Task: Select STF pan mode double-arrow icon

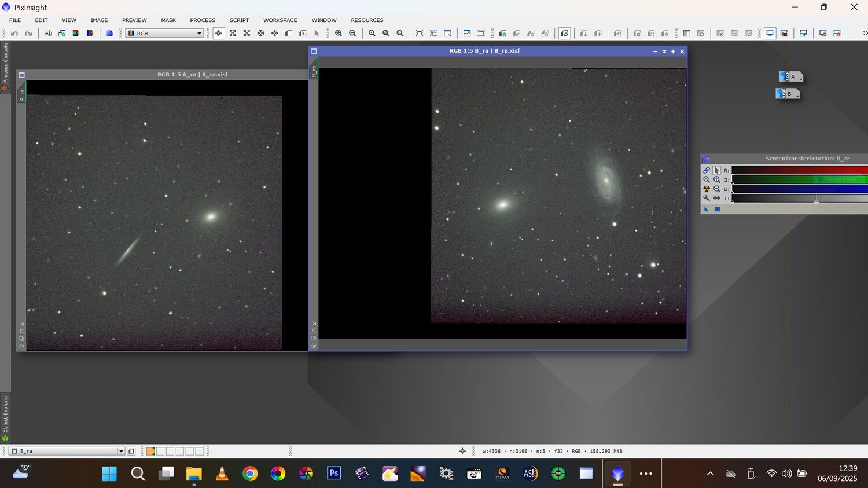Action: click(717, 198)
